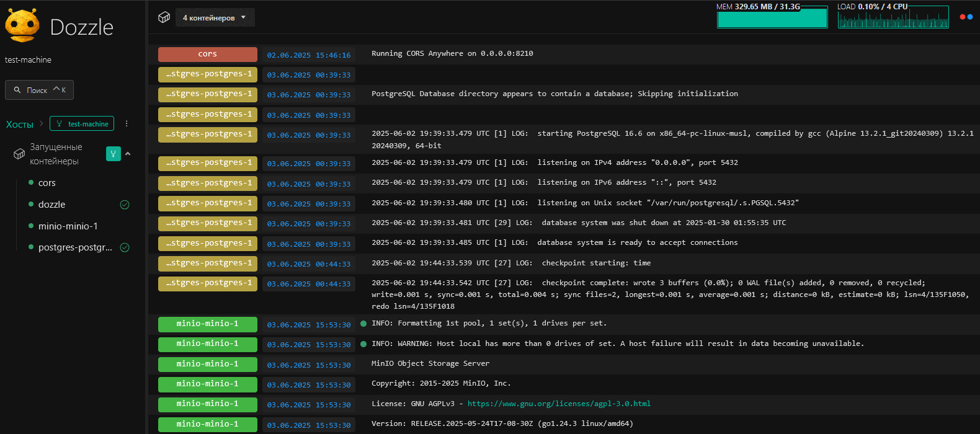Click the green level dot on Formatting log line
The image size is (980, 434).
[363, 324]
